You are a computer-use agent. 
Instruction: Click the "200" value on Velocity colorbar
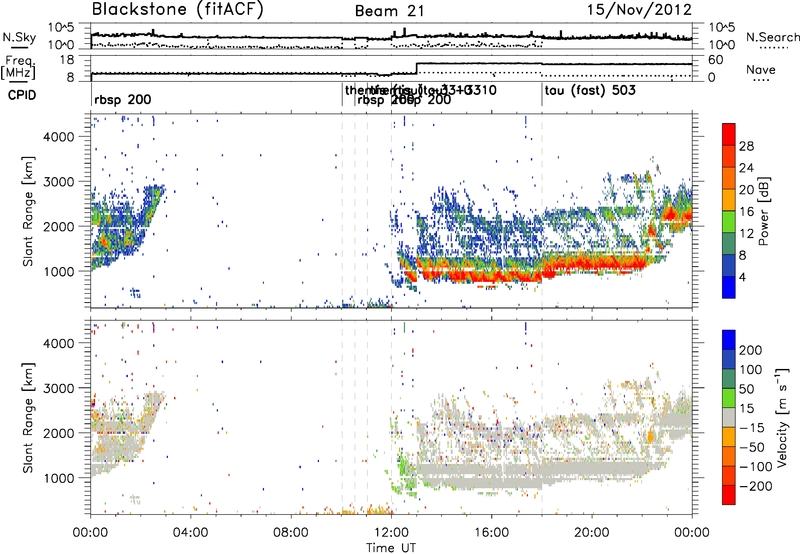point(751,350)
